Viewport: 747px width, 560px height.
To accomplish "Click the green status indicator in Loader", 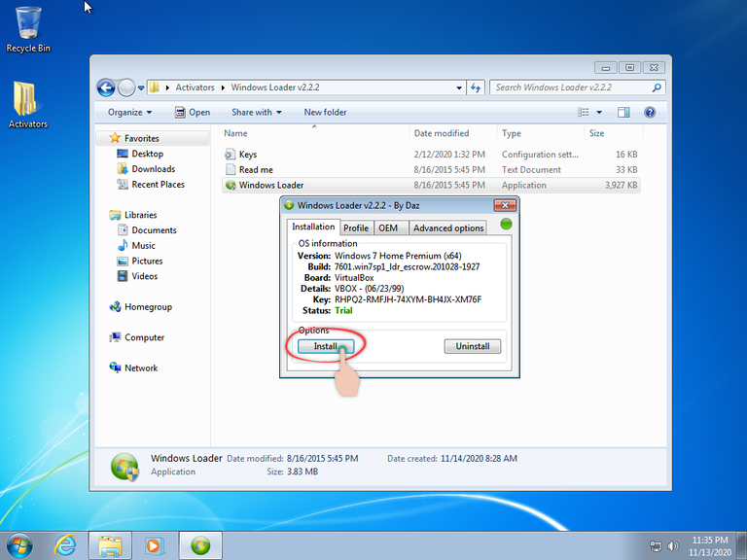I will tap(506, 224).
